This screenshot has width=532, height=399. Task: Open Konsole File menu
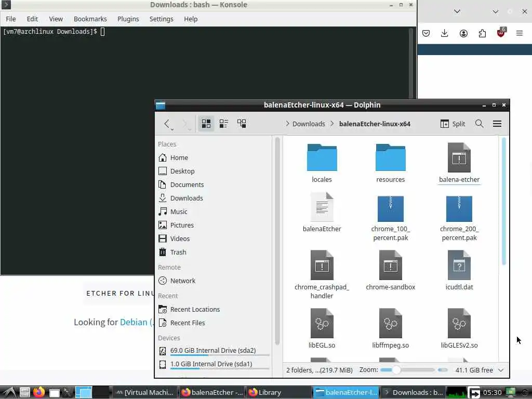(11, 19)
